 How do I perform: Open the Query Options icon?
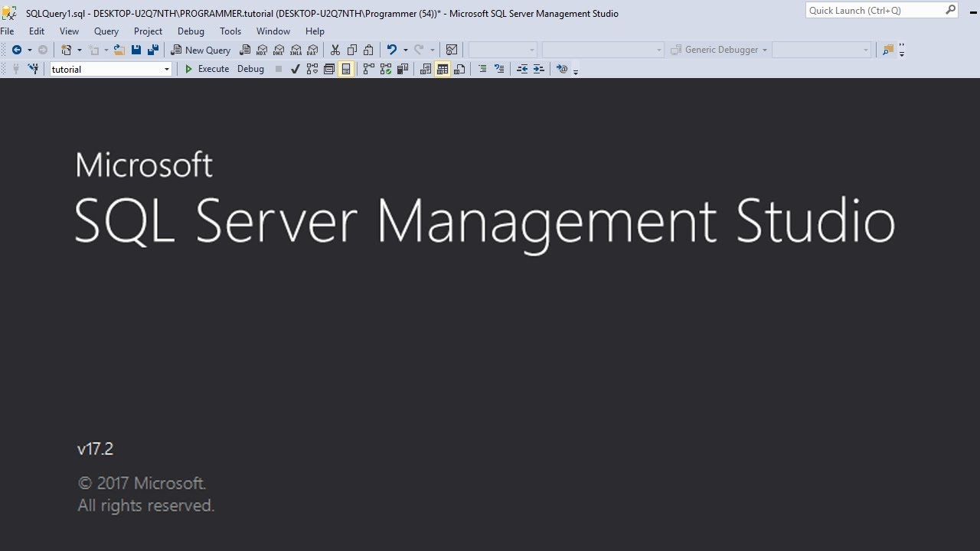pyautogui.click(x=329, y=69)
